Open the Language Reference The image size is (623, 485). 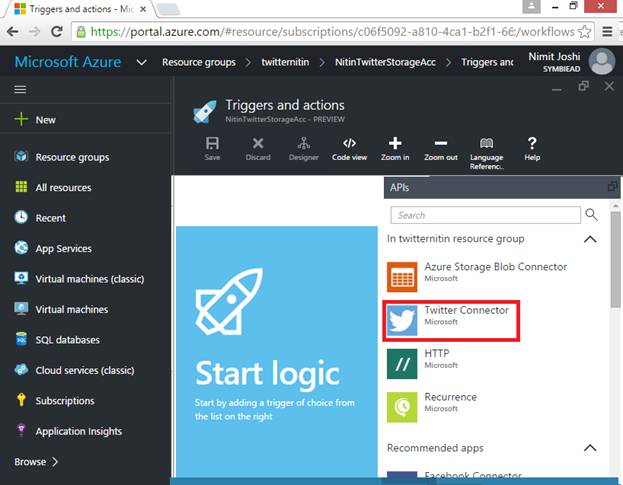486,153
